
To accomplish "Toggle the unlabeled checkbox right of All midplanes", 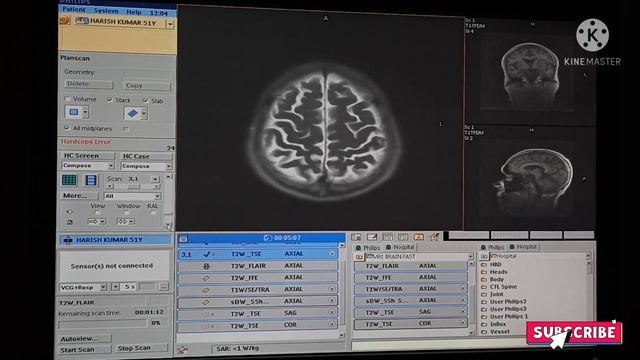I will pos(126,129).
